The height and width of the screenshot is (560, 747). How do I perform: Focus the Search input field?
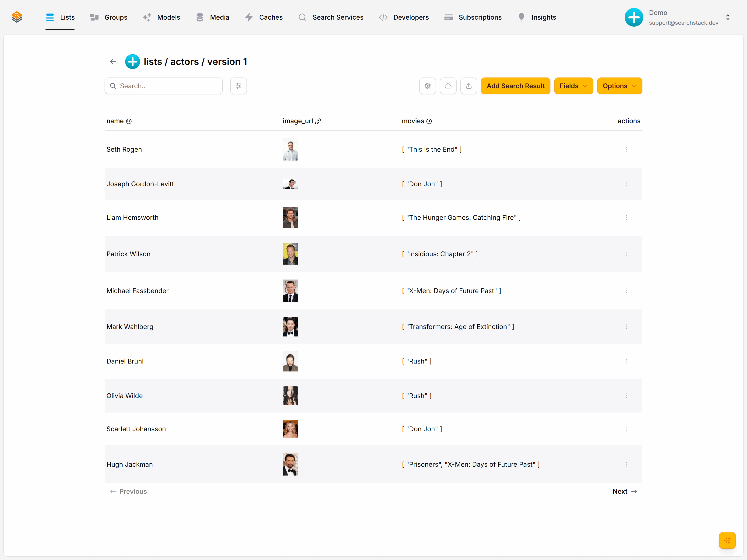(163, 86)
